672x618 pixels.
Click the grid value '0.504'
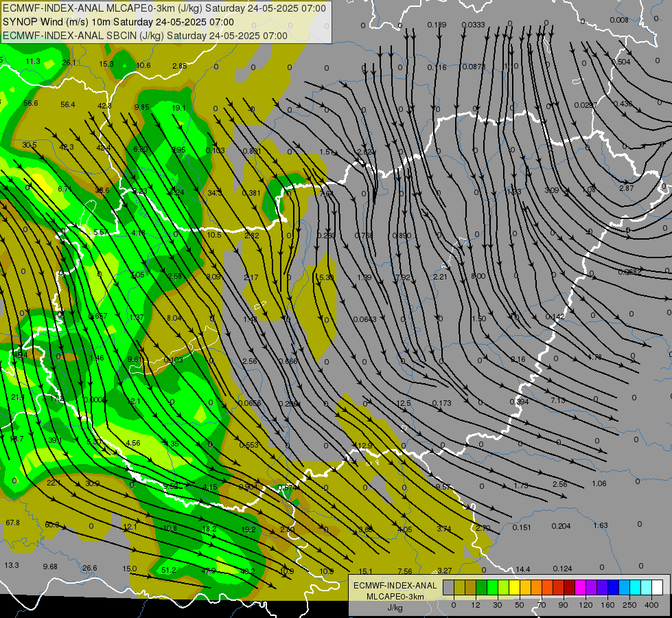pos(621,62)
